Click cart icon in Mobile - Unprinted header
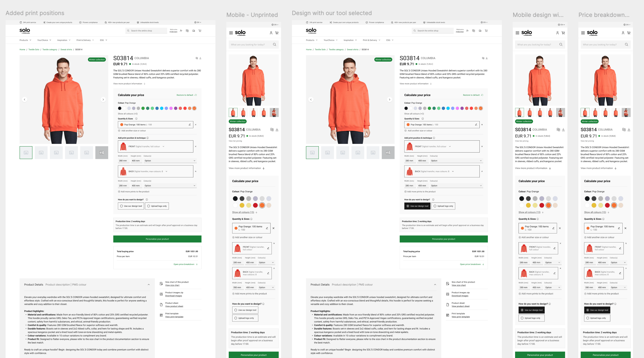 [x=277, y=33]
